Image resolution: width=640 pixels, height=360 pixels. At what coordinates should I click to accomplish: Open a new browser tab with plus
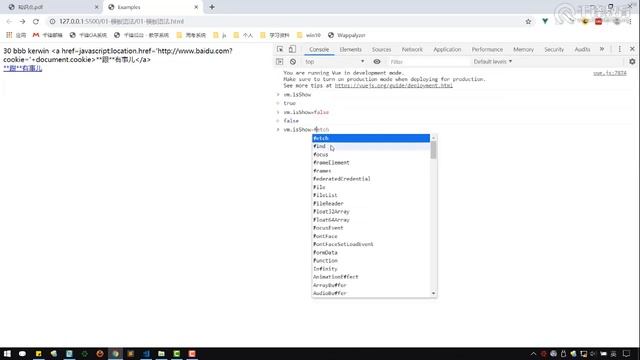[212, 7]
